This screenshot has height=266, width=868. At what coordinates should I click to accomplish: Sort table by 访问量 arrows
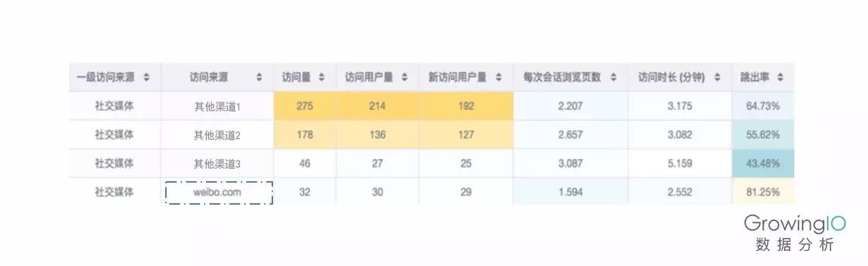[x=321, y=77]
